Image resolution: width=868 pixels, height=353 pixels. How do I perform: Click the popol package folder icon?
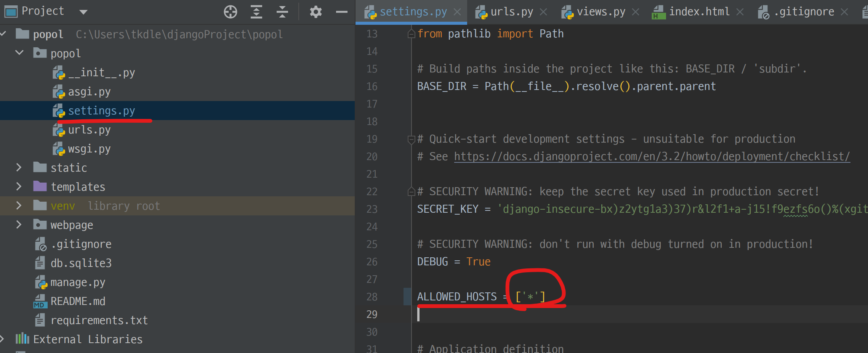tap(40, 53)
